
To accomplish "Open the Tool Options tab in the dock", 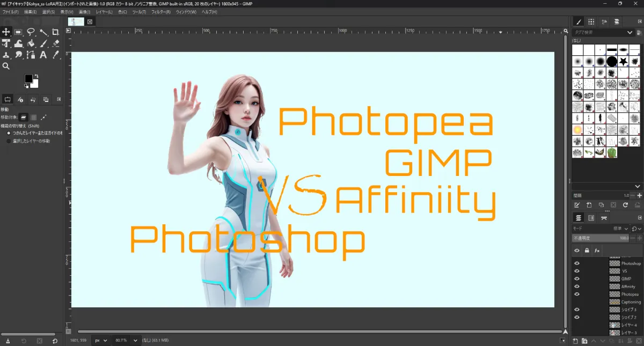I will coord(8,99).
